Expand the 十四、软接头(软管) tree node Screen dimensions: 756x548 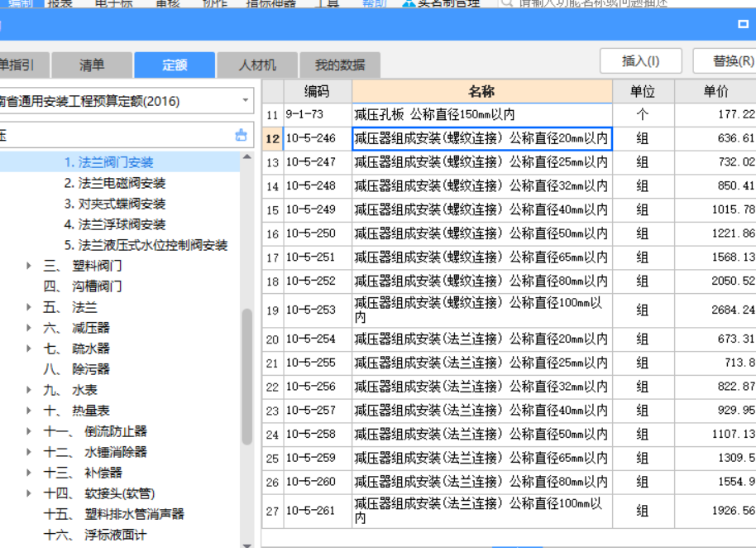click(x=29, y=493)
